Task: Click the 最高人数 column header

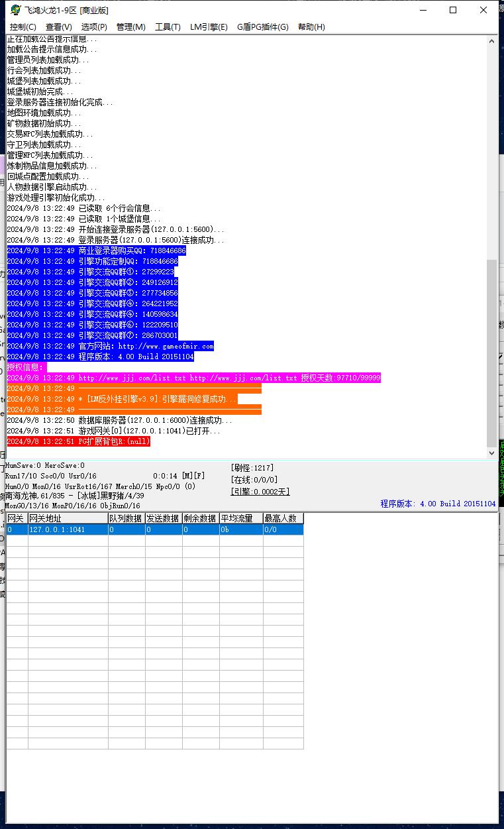Action: click(x=283, y=519)
